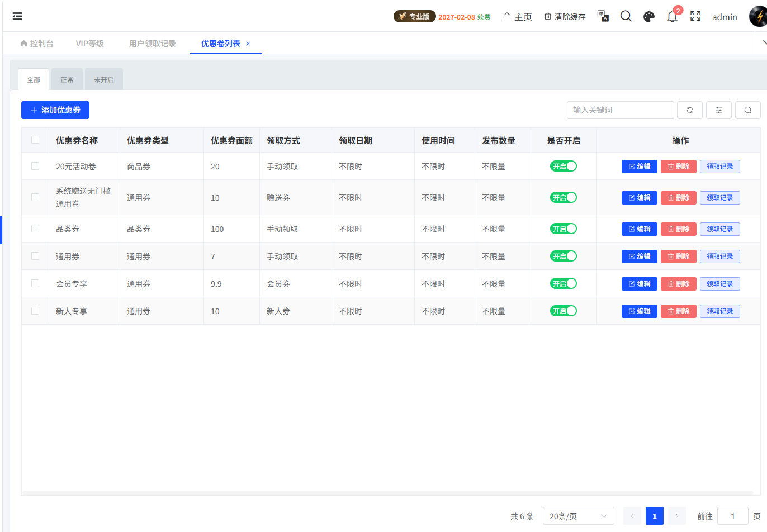View notifications via the bell icon
This screenshot has width=767, height=532.
pyautogui.click(x=672, y=16)
